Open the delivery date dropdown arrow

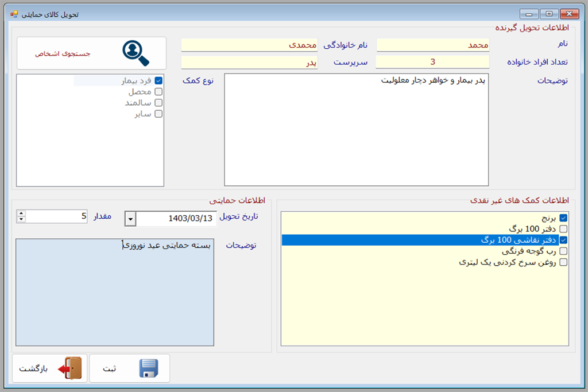pyautogui.click(x=130, y=219)
